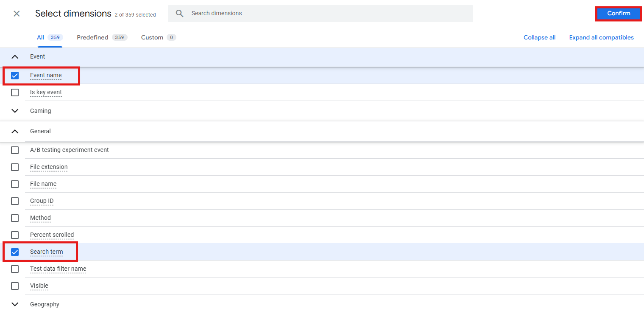Check Test data filter name checkbox

tap(15, 269)
